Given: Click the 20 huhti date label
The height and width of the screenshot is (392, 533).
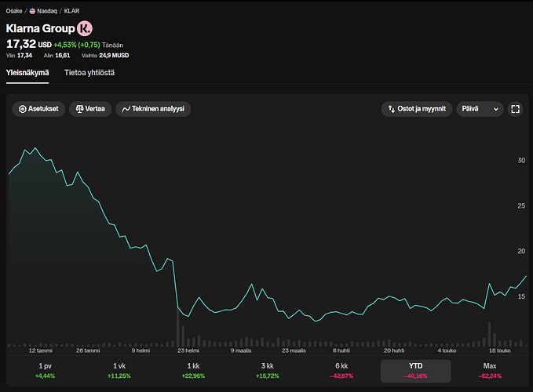Looking at the screenshot, I should 394,350.
